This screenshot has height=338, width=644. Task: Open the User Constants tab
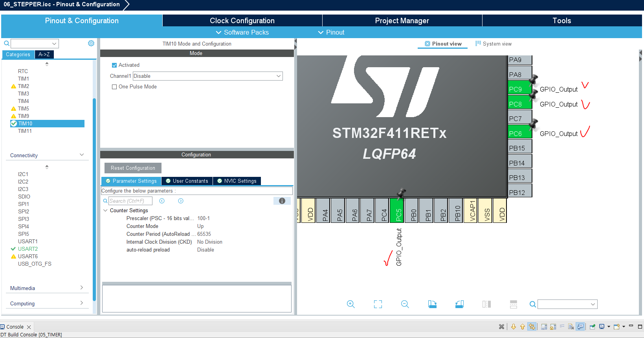187,181
